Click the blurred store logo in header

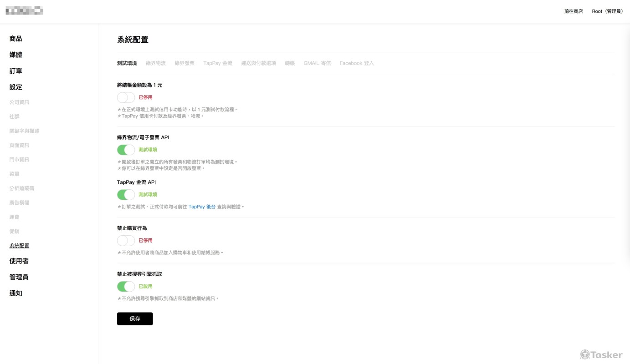coord(25,10)
